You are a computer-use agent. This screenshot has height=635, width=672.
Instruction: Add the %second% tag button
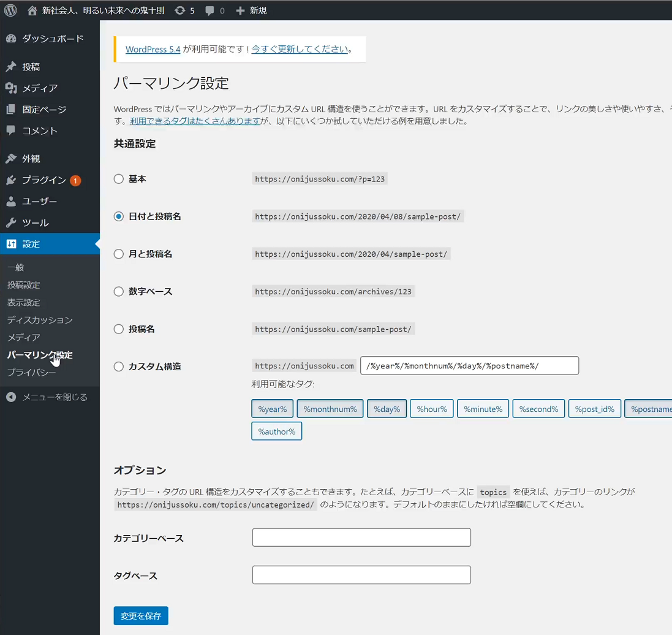538,409
